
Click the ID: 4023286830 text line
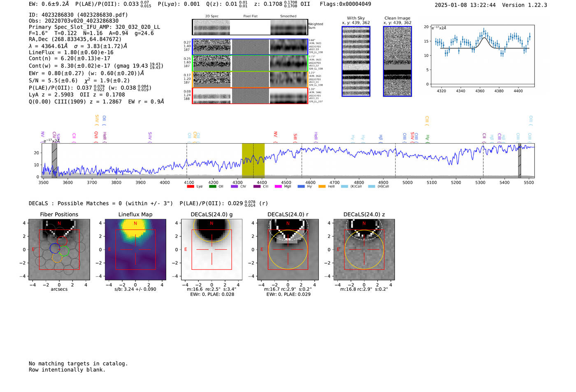pos(78,15)
